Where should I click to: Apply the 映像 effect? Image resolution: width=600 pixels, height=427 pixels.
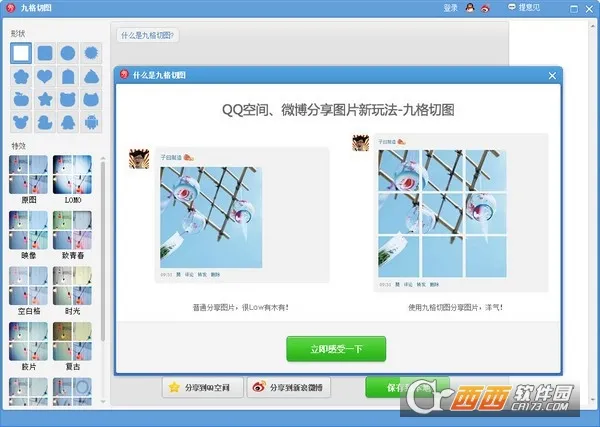29,235
